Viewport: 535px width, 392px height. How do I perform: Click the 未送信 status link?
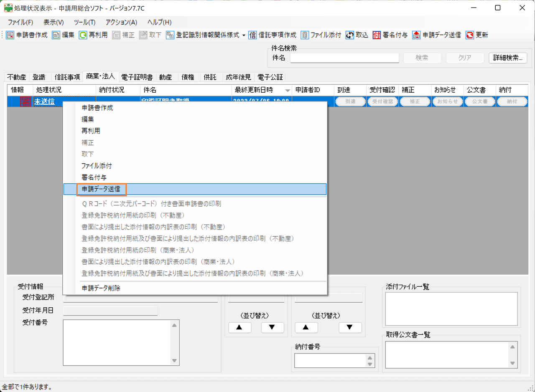click(x=44, y=101)
